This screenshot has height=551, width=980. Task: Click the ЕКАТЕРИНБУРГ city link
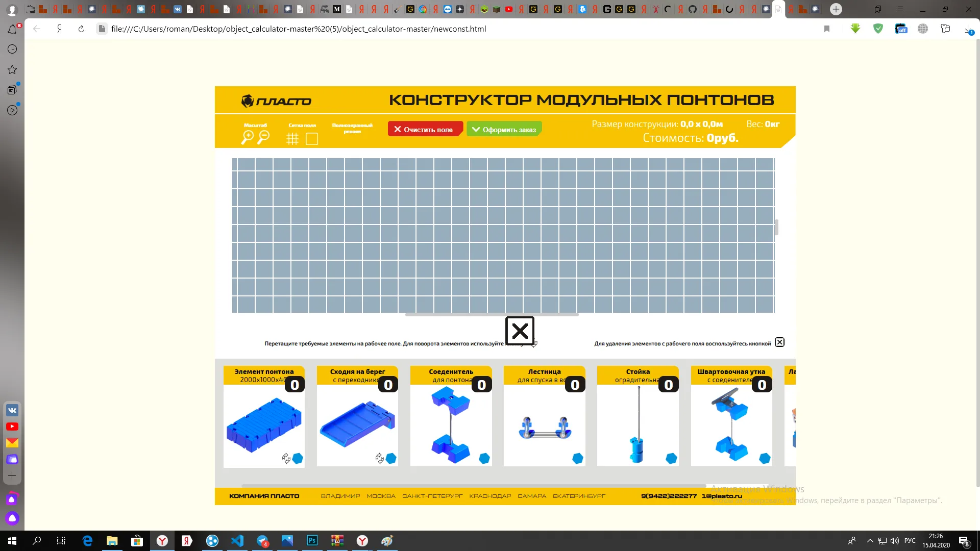click(x=579, y=496)
